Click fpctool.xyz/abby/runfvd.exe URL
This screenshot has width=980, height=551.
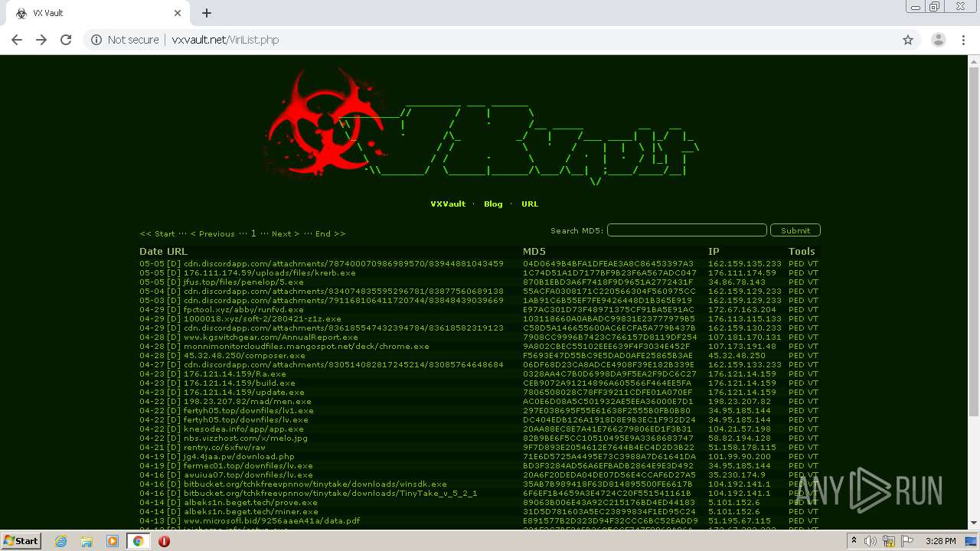tap(242, 310)
